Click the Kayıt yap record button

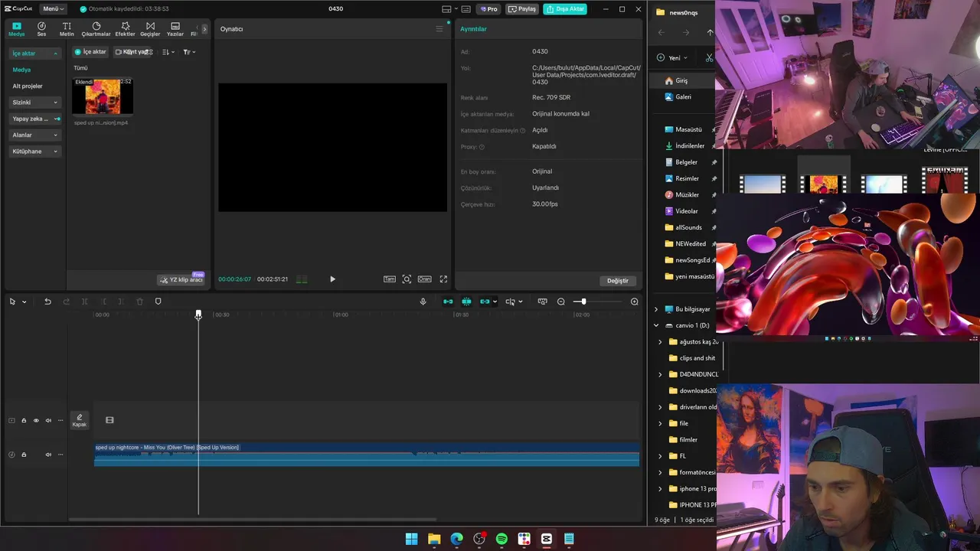tap(133, 52)
